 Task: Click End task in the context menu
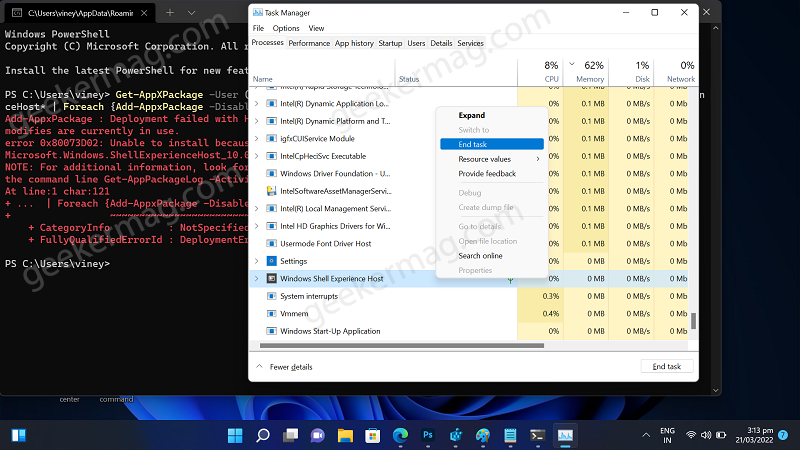tap(492, 144)
